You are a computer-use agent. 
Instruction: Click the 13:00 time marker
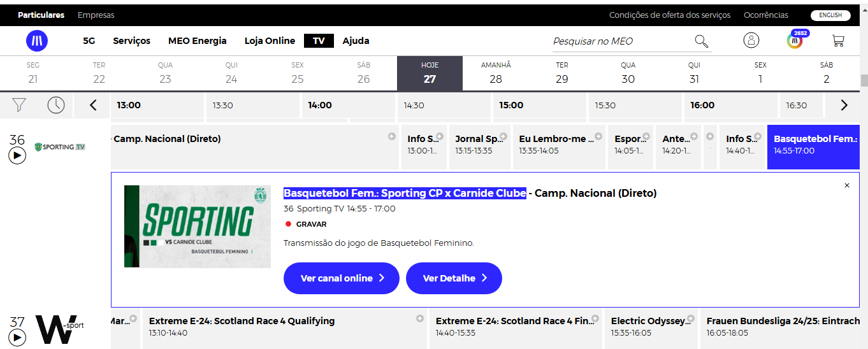tap(157, 105)
